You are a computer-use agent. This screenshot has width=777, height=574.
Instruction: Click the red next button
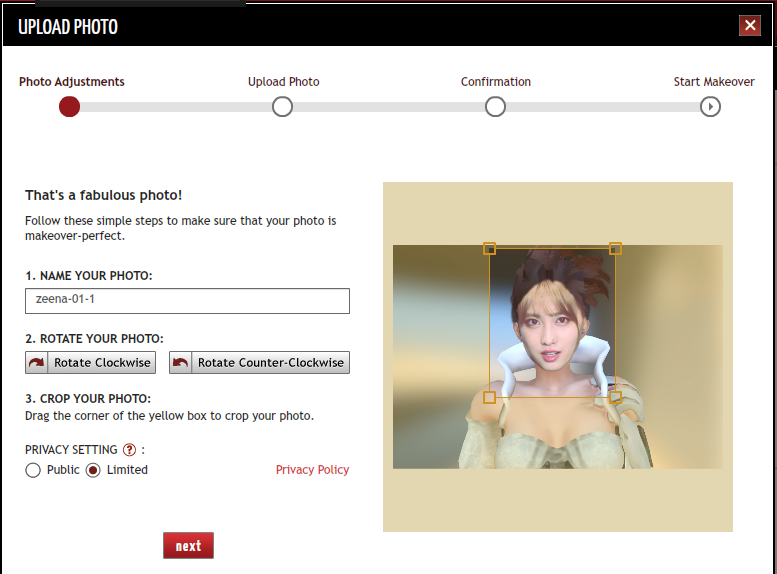[188, 546]
